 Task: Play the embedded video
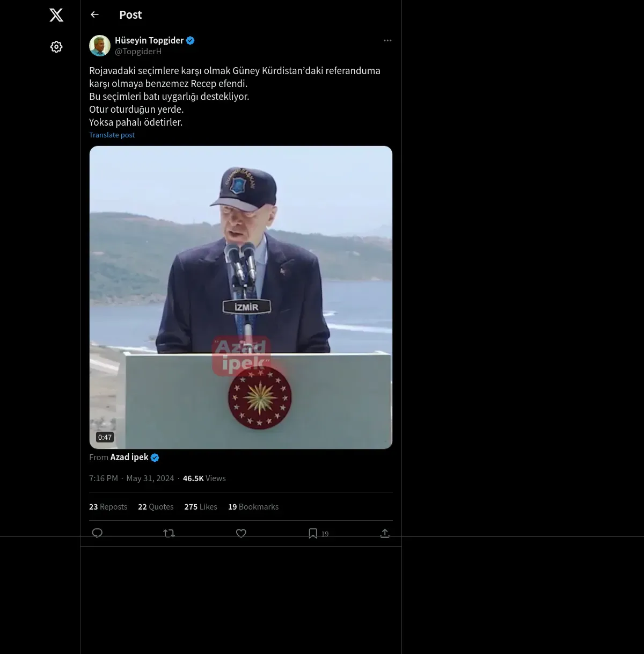[x=241, y=297]
